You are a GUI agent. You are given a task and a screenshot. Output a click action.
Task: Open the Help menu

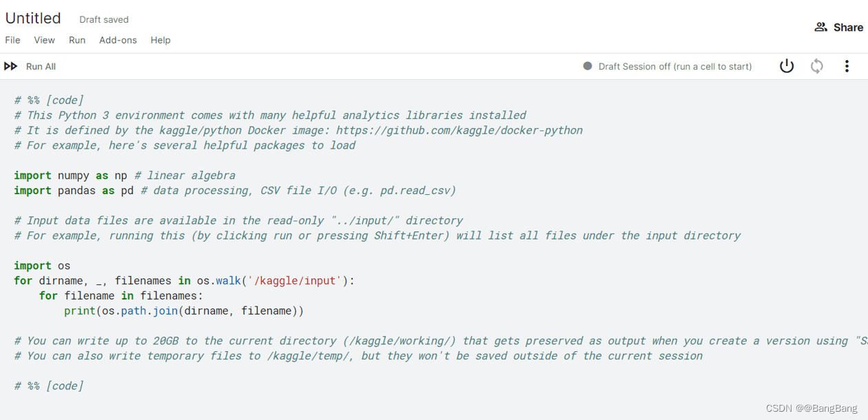tap(161, 40)
